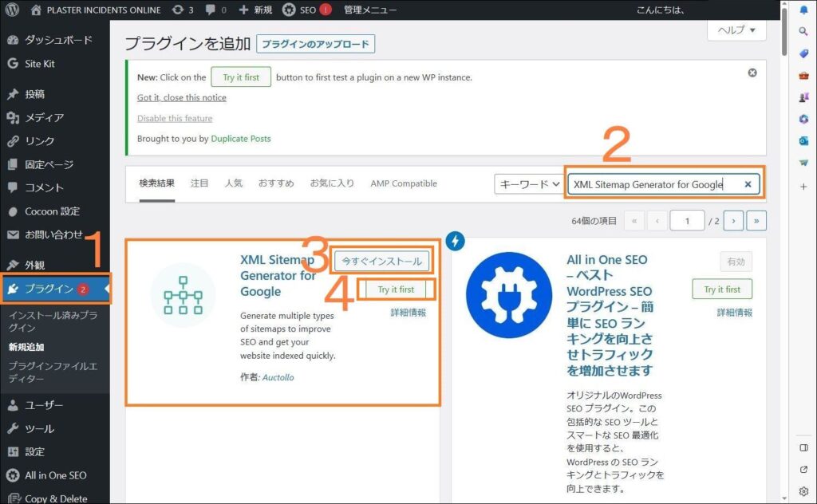Image resolution: width=817 pixels, height=504 pixels.
Task: Click the current page number field
Action: coord(687,221)
